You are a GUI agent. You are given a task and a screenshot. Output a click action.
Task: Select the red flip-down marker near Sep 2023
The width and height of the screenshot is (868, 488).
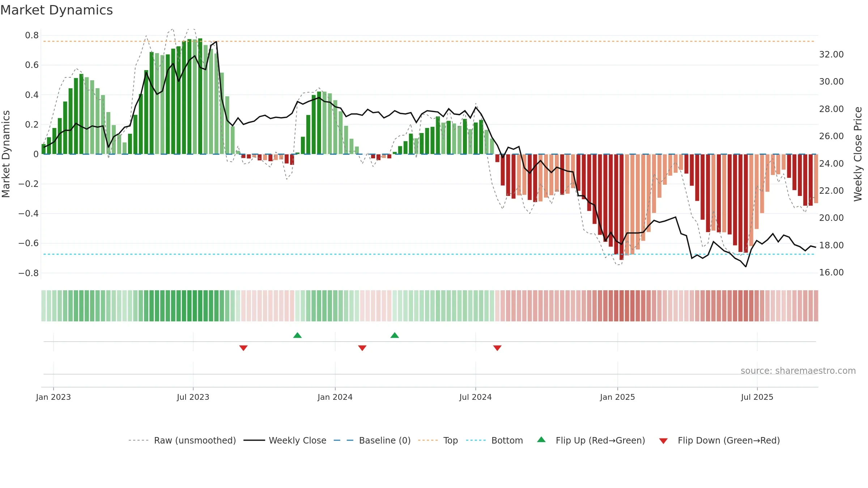tap(243, 348)
